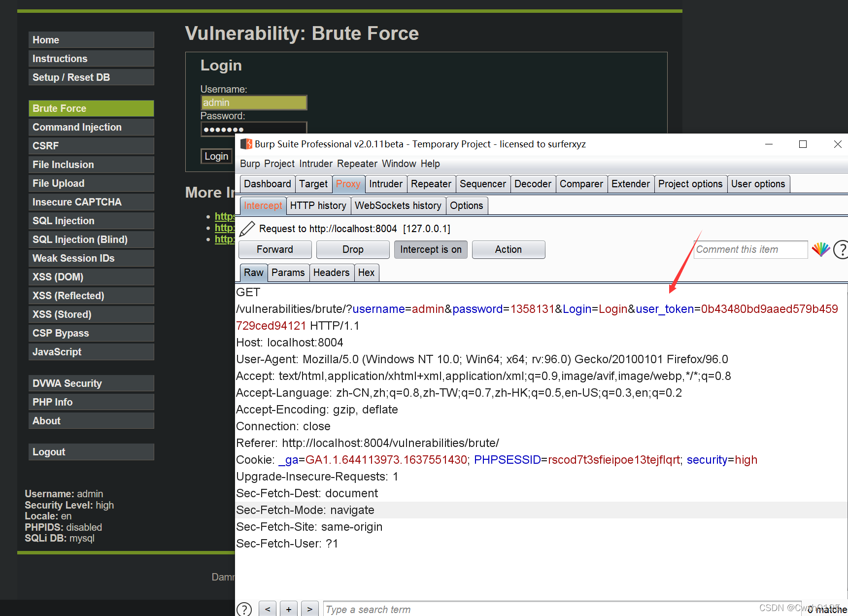Open the Action dropdown button
848x616 pixels.
point(509,249)
